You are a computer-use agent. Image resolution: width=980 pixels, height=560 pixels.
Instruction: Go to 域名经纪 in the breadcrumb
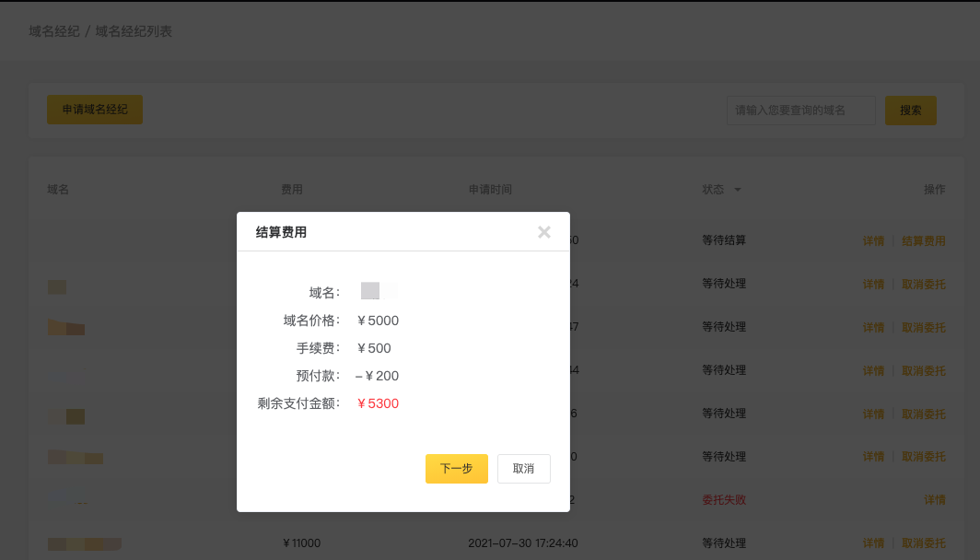coord(54,31)
